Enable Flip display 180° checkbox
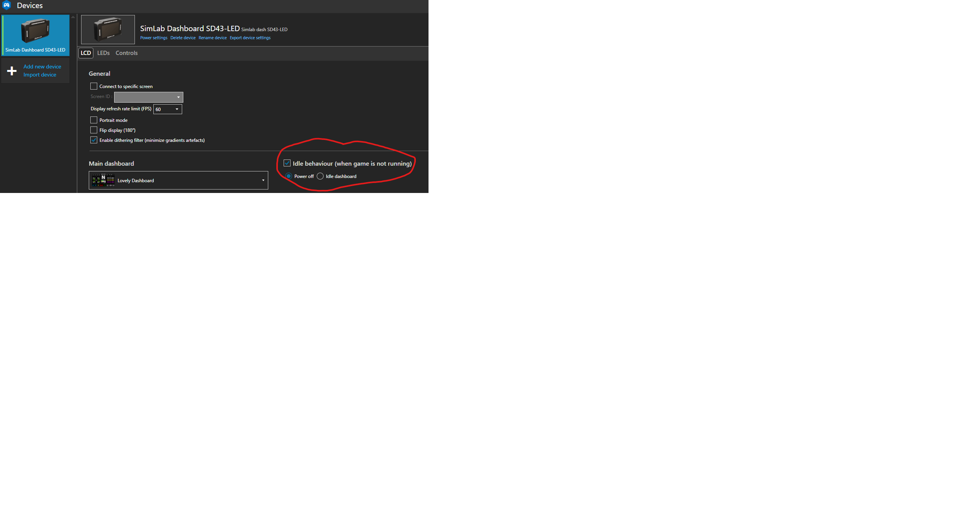This screenshot has width=980, height=527. [94, 130]
